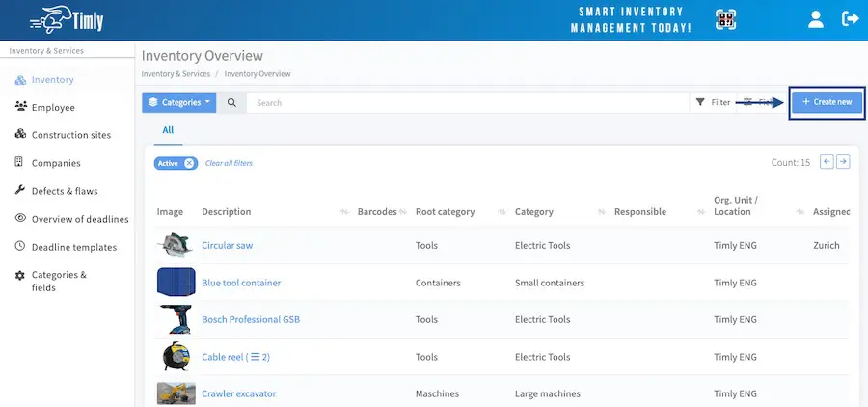Open Defects & flaws section
The width and height of the screenshot is (868, 407).
point(65,191)
